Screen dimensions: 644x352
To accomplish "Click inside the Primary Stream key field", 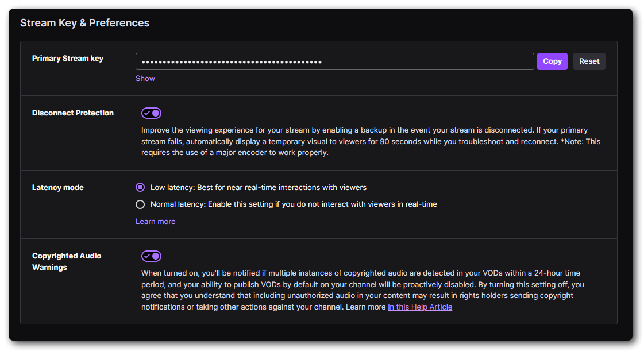I will pos(334,61).
